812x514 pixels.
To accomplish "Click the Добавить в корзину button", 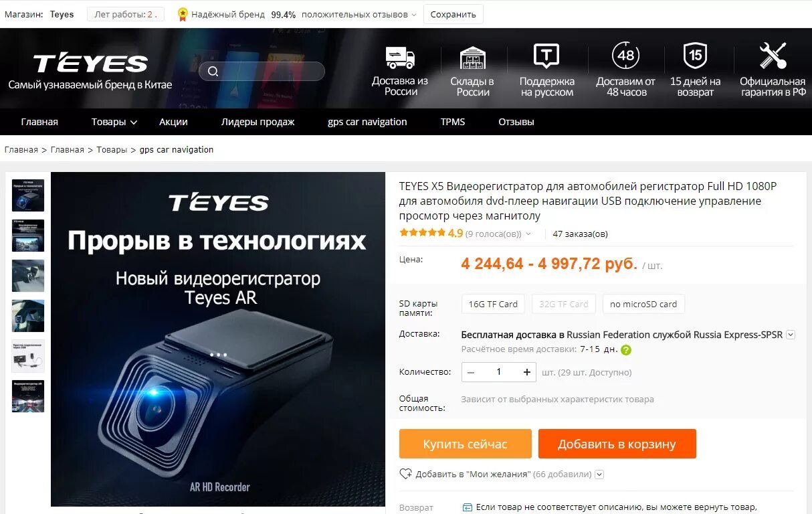I will coord(617,444).
